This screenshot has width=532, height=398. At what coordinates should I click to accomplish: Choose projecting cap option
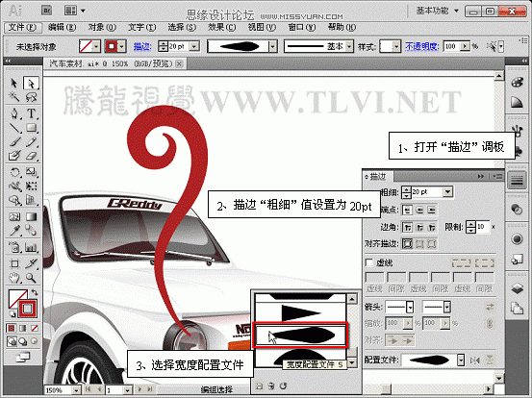[x=432, y=211]
